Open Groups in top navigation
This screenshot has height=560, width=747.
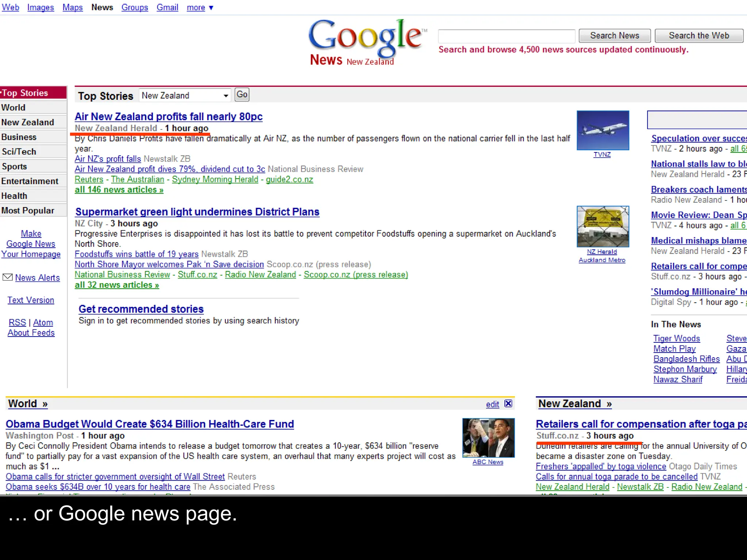135,7
